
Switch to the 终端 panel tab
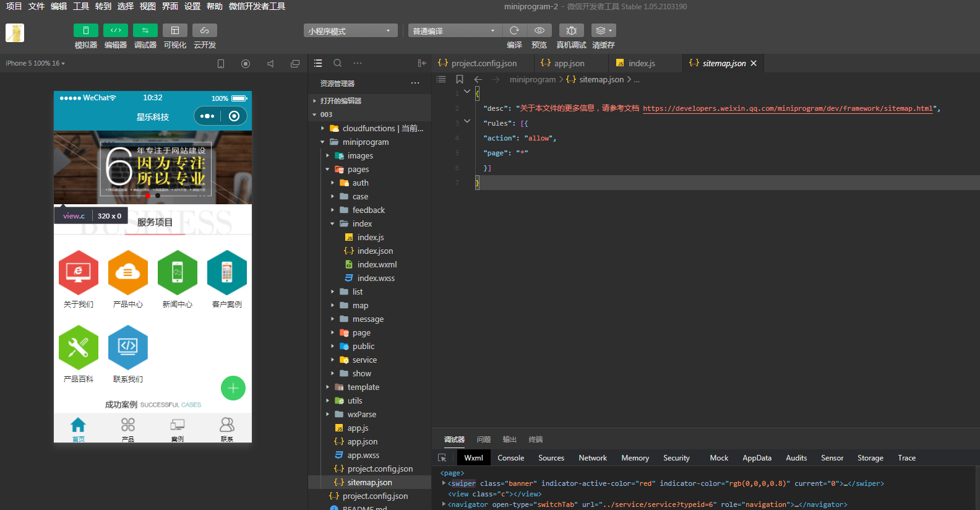tap(536, 439)
